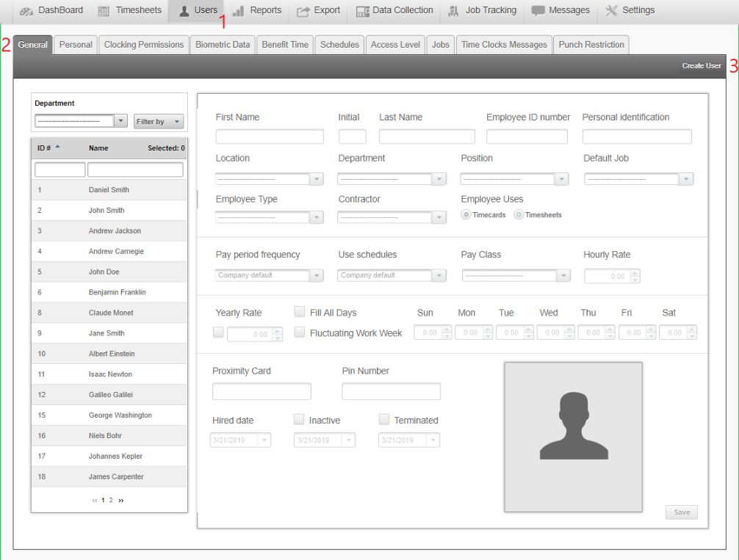Open the Contractor dropdown

(439, 217)
